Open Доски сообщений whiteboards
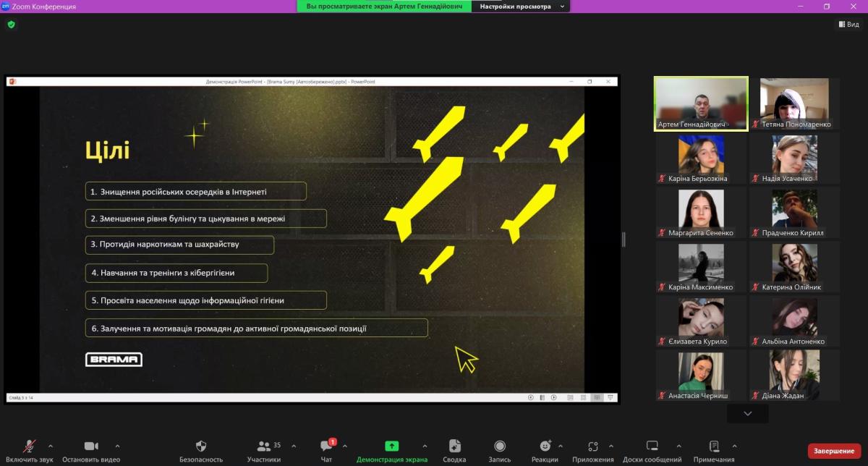 coord(652,451)
